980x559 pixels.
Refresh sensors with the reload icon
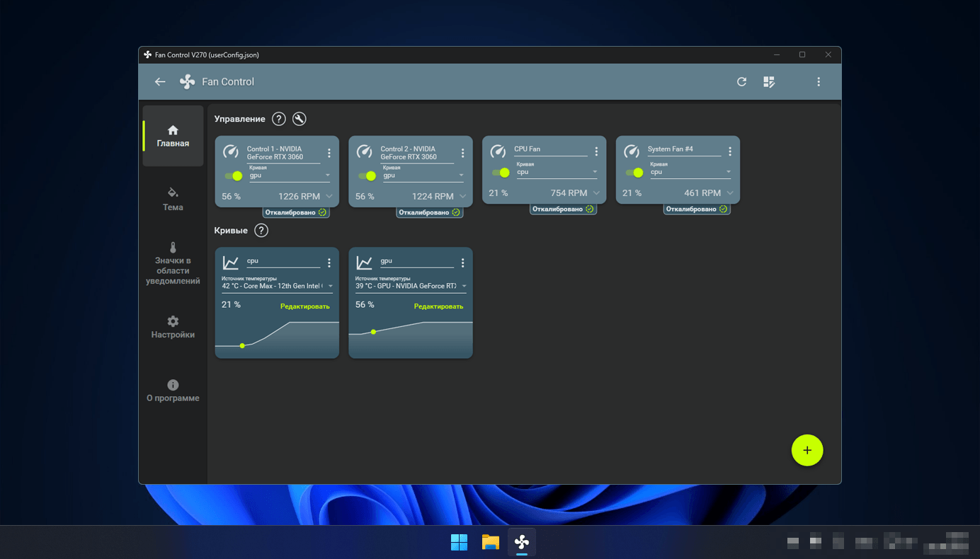click(741, 81)
